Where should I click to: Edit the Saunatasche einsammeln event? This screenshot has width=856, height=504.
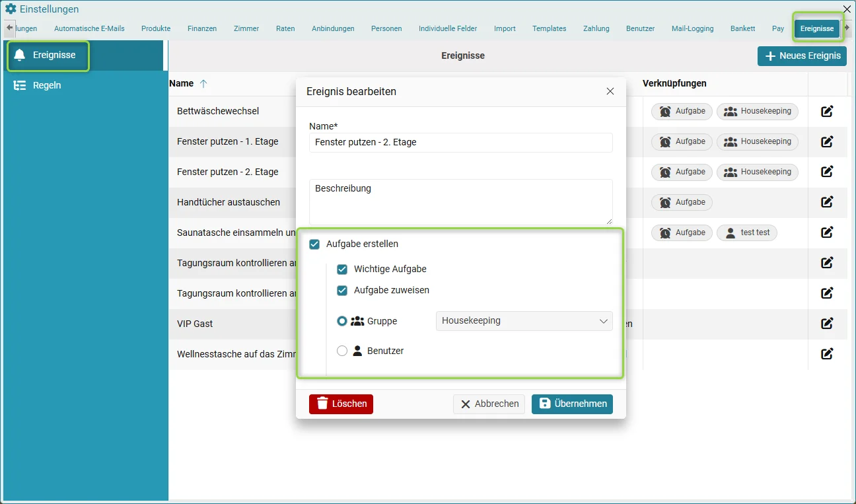(x=827, y=233)
